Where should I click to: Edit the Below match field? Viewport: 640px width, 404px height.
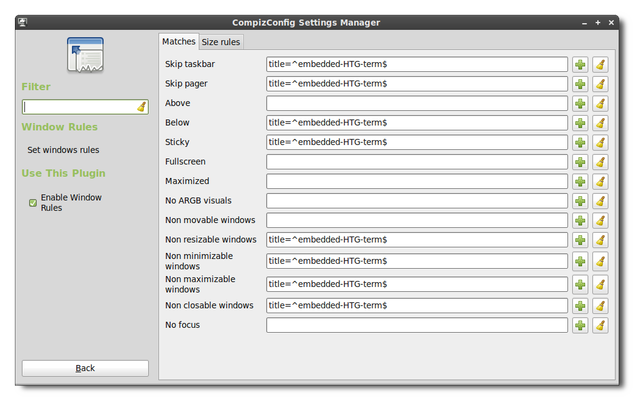tap(417, 123)
